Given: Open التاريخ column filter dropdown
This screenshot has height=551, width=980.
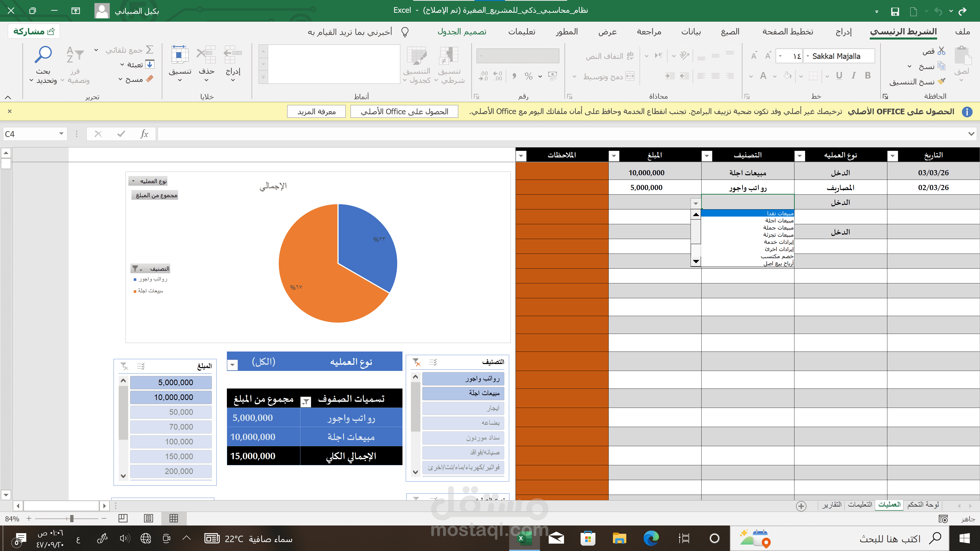Looking at the screenshot, I should click(892, 156).
